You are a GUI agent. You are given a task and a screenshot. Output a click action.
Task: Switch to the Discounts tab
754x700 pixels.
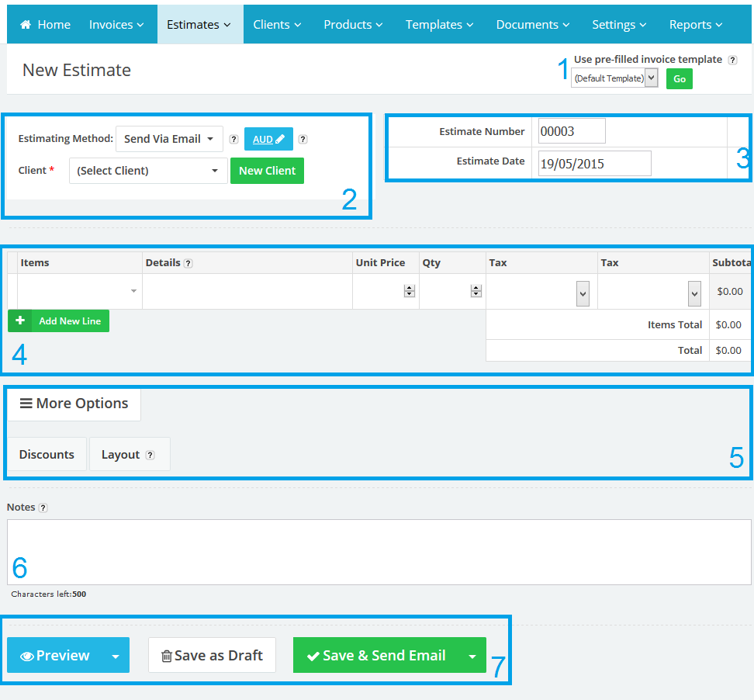pyautogui.click(x=47, y=455)
